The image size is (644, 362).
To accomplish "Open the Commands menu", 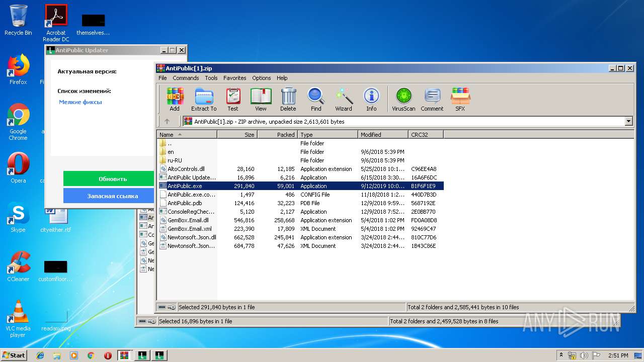I will click(186, 78).
